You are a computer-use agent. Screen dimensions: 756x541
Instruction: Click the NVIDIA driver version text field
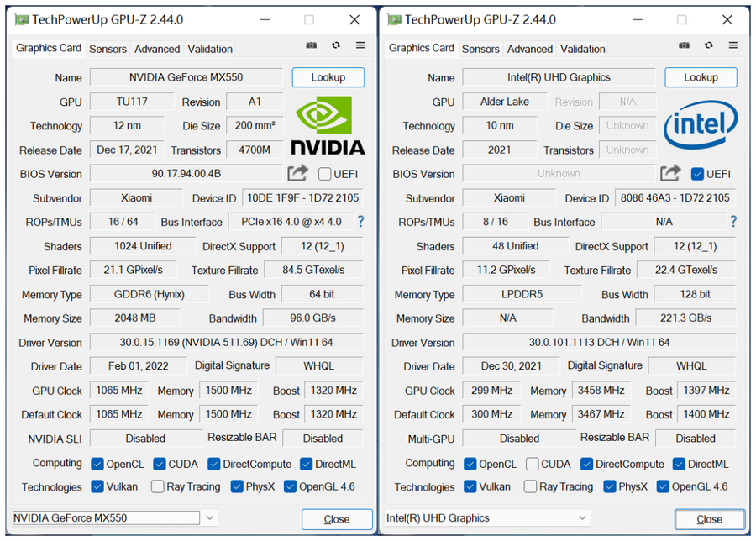pos(226,343)
